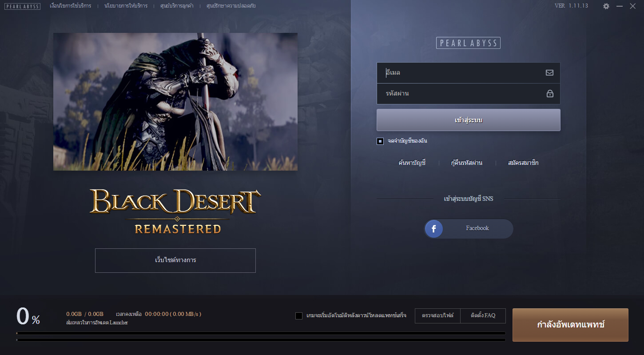Open the settings gear icon
Viewport: 644px width, 355px height.
click(606, 6)
